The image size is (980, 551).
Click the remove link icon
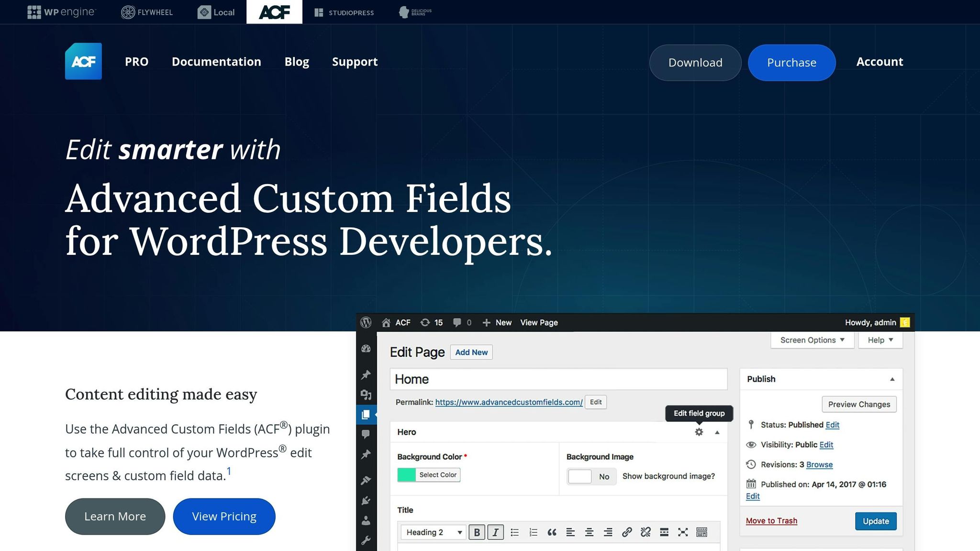(x=646, y=532)
